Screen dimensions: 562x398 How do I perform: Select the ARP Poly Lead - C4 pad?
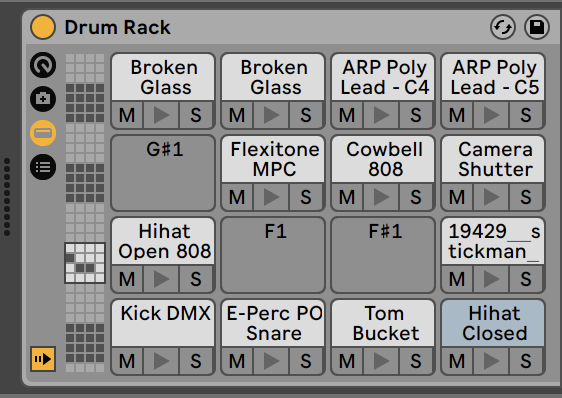click(383, 77)
